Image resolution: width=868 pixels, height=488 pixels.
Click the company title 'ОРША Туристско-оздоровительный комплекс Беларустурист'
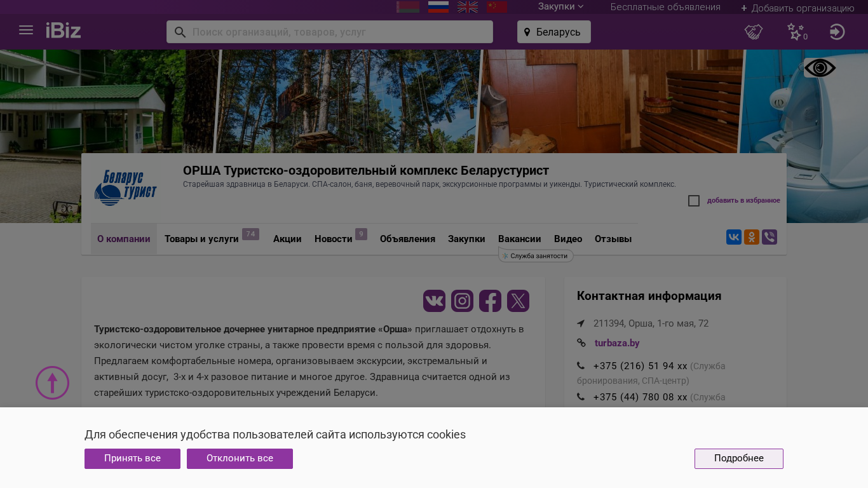coord(366,170)
